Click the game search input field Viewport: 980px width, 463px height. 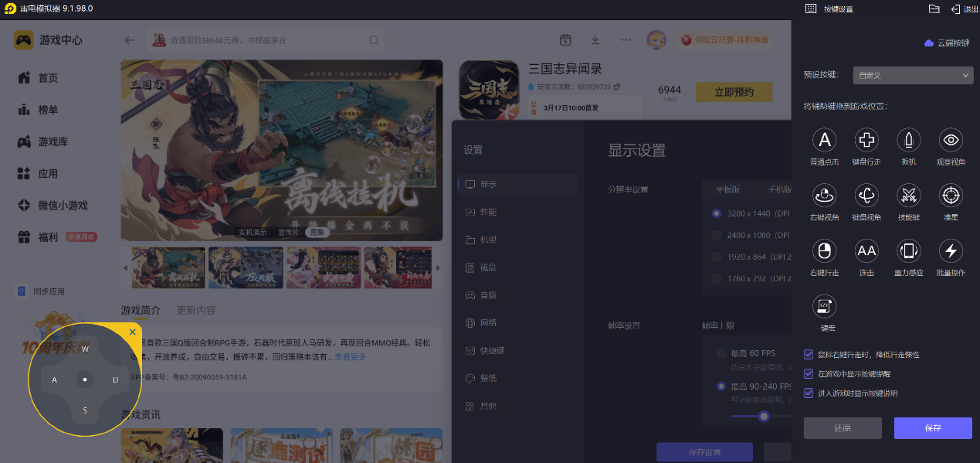266,40
